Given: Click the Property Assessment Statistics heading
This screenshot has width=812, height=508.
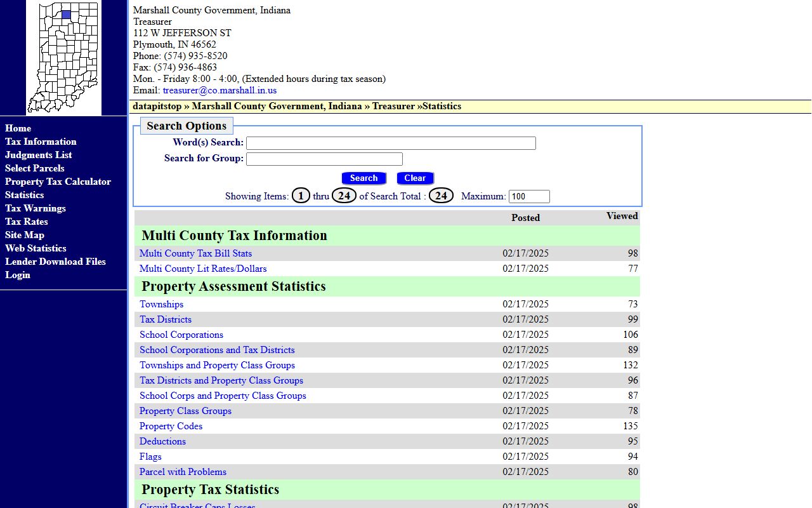Looking at the screenshot, I should click(233, 286).
